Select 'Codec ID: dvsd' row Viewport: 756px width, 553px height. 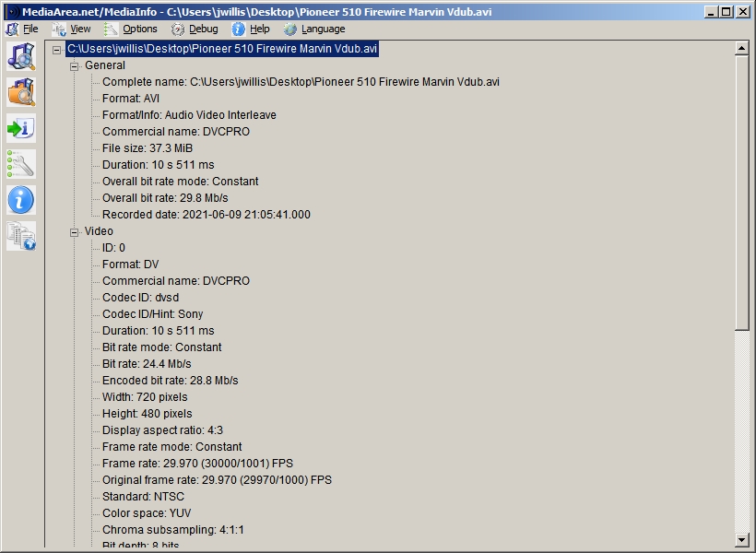[140, 298]
